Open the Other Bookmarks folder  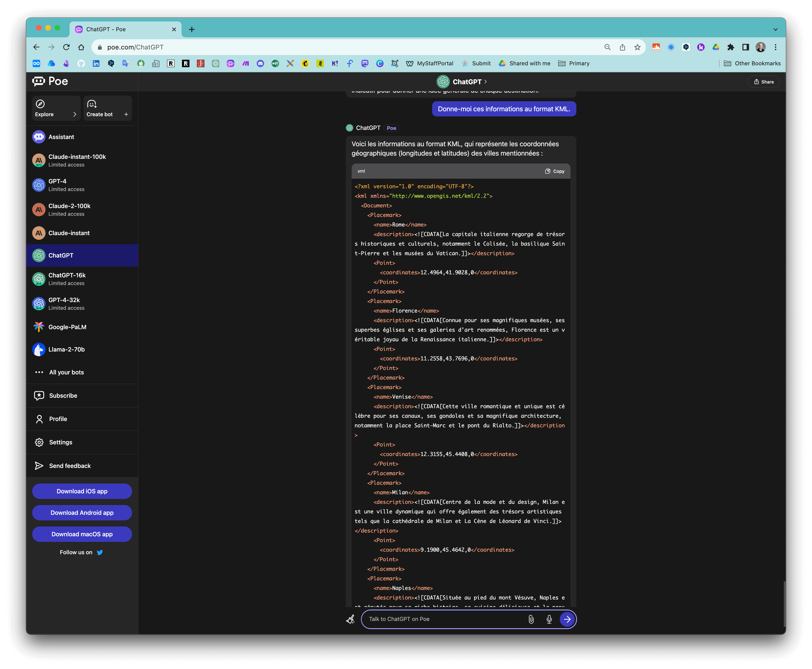[752, 63]
